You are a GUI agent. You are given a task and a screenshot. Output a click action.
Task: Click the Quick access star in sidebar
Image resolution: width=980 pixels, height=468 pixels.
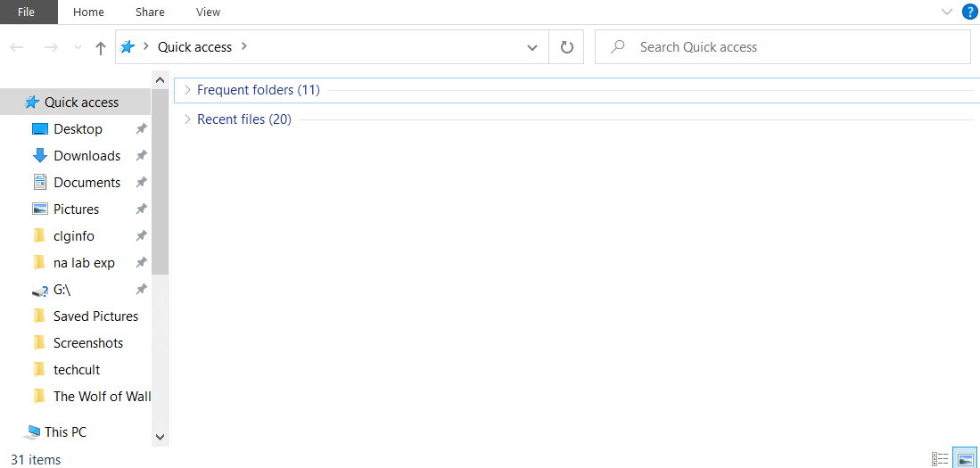(31, 102)
